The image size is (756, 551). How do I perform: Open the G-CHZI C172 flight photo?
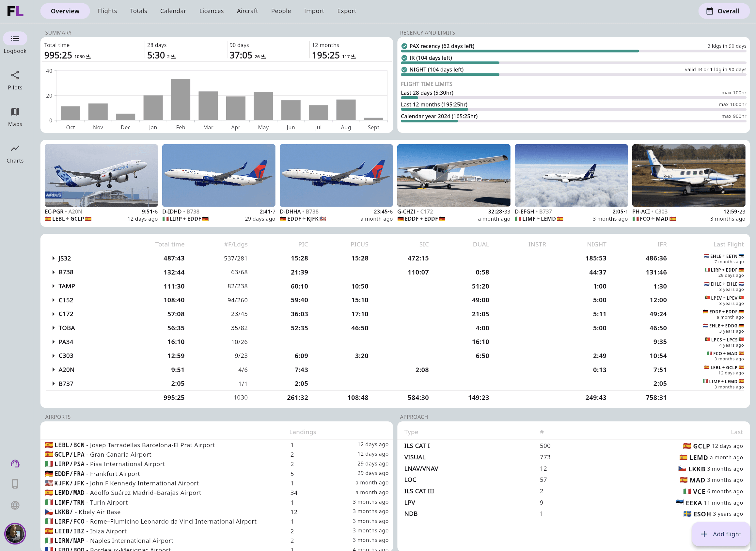453,175
